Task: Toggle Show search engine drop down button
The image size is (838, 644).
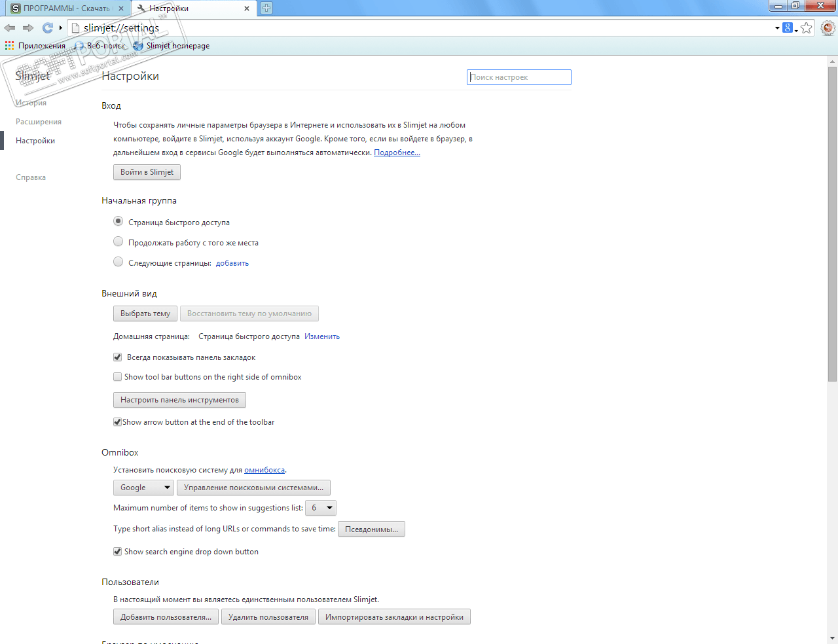Action: pos(118,552)
